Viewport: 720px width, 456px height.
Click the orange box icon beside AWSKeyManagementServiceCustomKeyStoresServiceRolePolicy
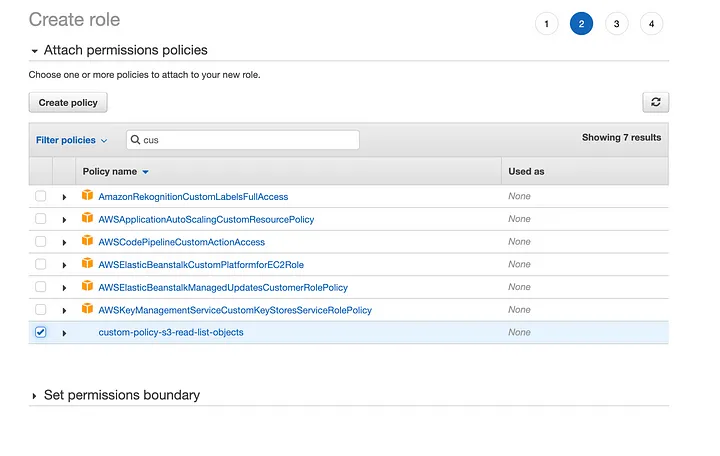click(87, 309)
